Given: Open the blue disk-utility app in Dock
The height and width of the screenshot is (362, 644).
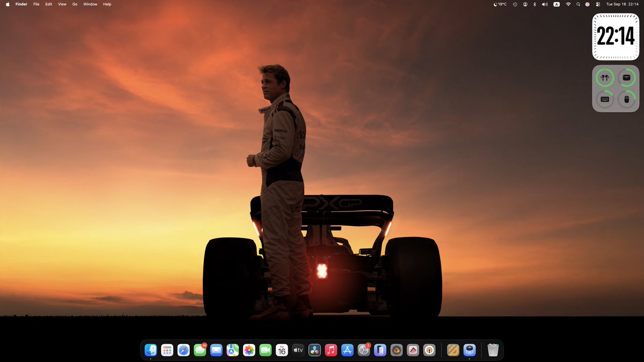Looking at the screenshot, I should pyautogui.click(x=470, y=350).
